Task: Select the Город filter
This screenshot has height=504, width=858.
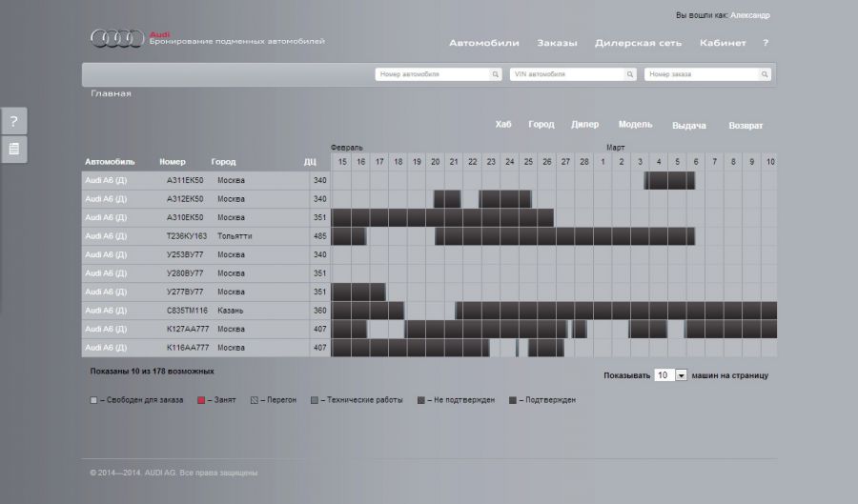Action: tap(541, 125)
